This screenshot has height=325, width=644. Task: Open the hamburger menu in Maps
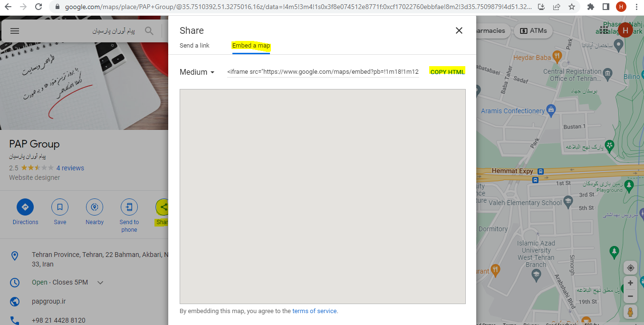point(15,31)
